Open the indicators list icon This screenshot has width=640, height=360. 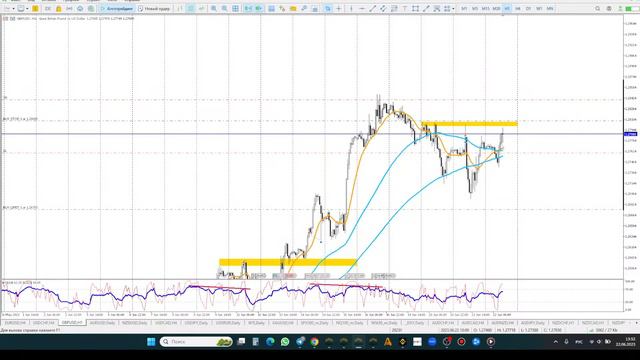pos(282,9)
